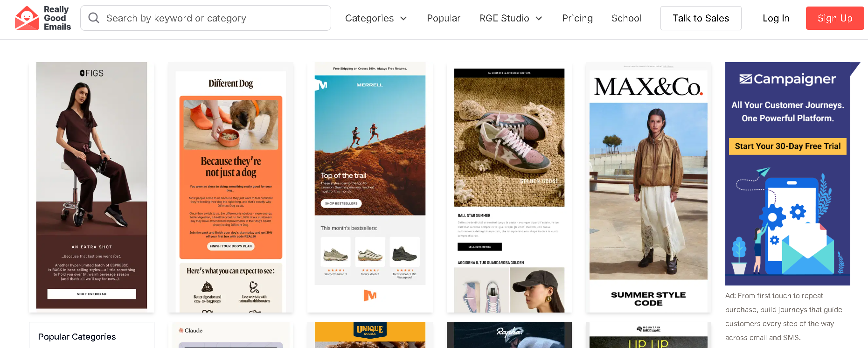Screen dimensions: 868x348
Task: Open the Popular page
Action: 444,18
